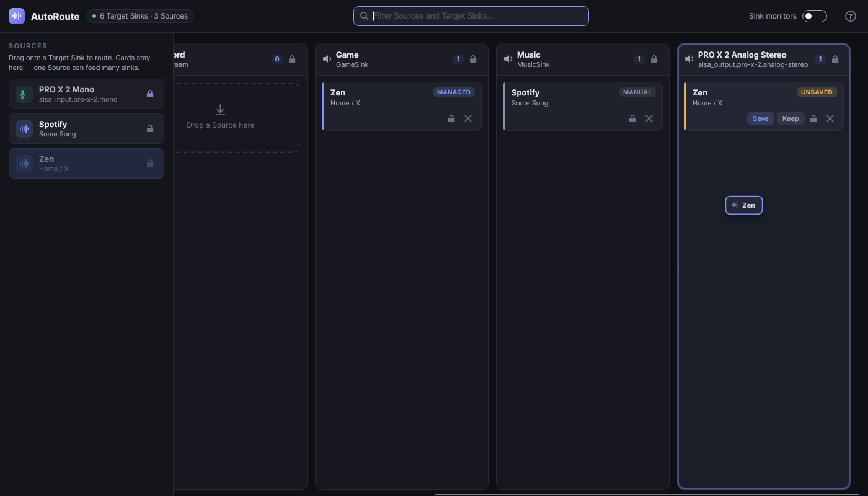Toggle lock in PRO X 2 Analog Stereo header
The height and width of the screenshot is (496, 868).
click(835, 59)
